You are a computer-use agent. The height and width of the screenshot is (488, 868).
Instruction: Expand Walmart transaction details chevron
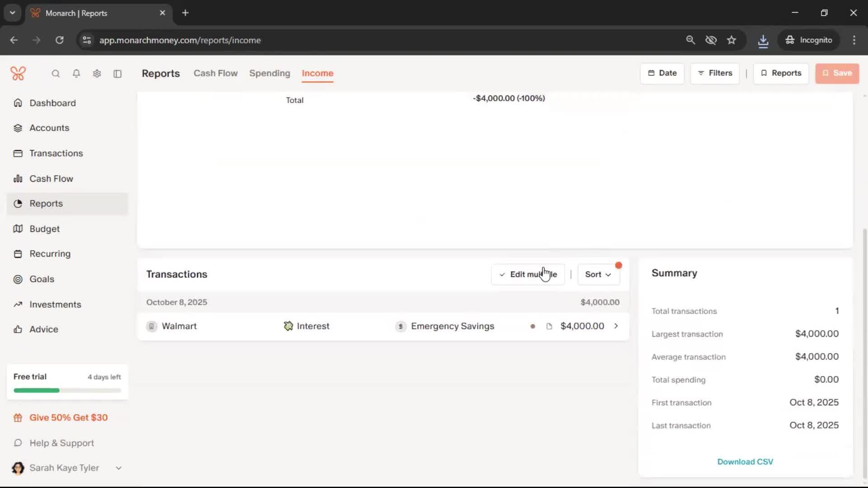pos(616,326)
